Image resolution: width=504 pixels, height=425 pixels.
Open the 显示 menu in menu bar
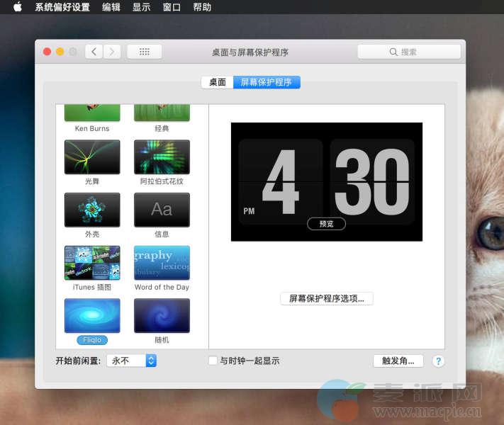click(x=141, y=7)
